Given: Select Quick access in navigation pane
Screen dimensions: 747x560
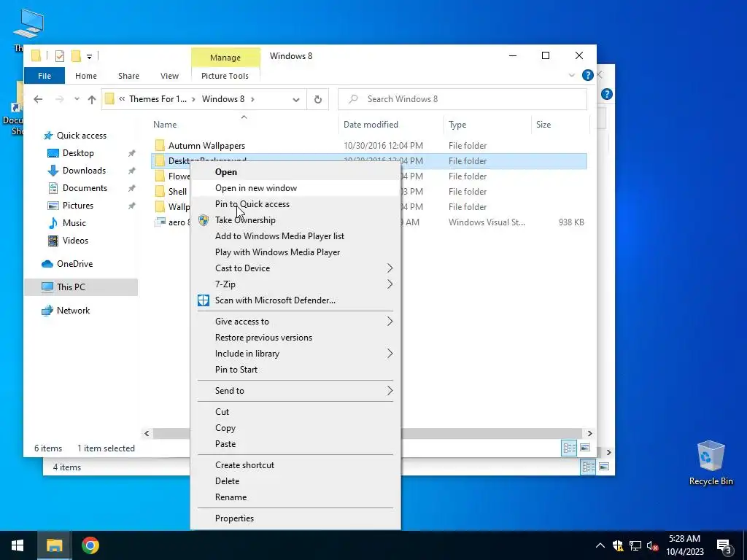Looking at the screenshot, I should pyautogui.click(x=82, y=136).
